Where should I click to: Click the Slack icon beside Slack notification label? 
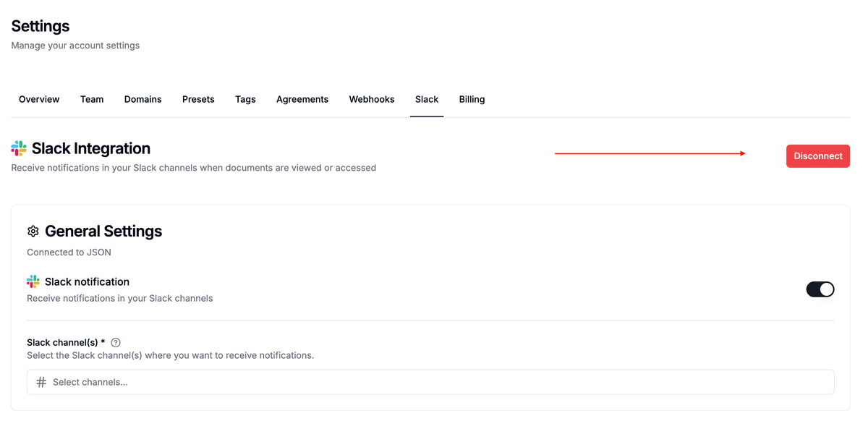[33, 281]
